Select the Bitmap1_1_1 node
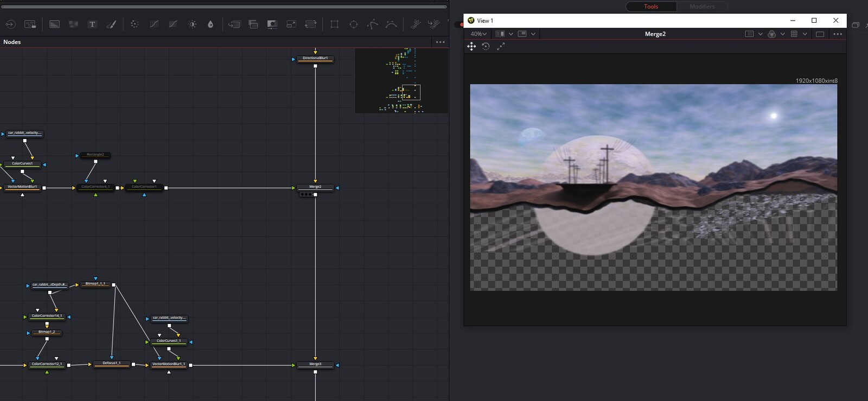Image resolution: width=868 pixels, height=401 pixels. tap(95, 284)
